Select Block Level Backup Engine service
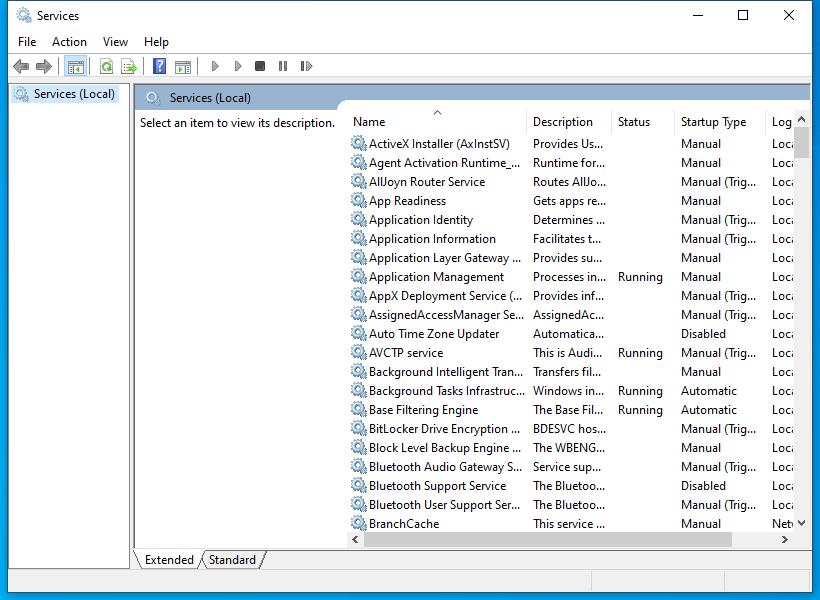Image resolution: width=820 pixels, height=600 pixels. [571, 448]
